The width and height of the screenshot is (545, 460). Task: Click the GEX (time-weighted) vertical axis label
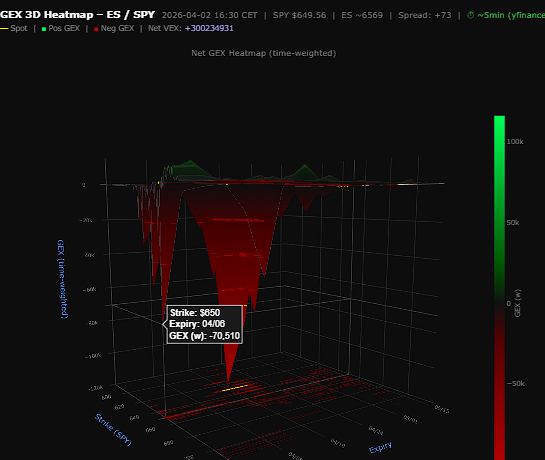point(62,279)
